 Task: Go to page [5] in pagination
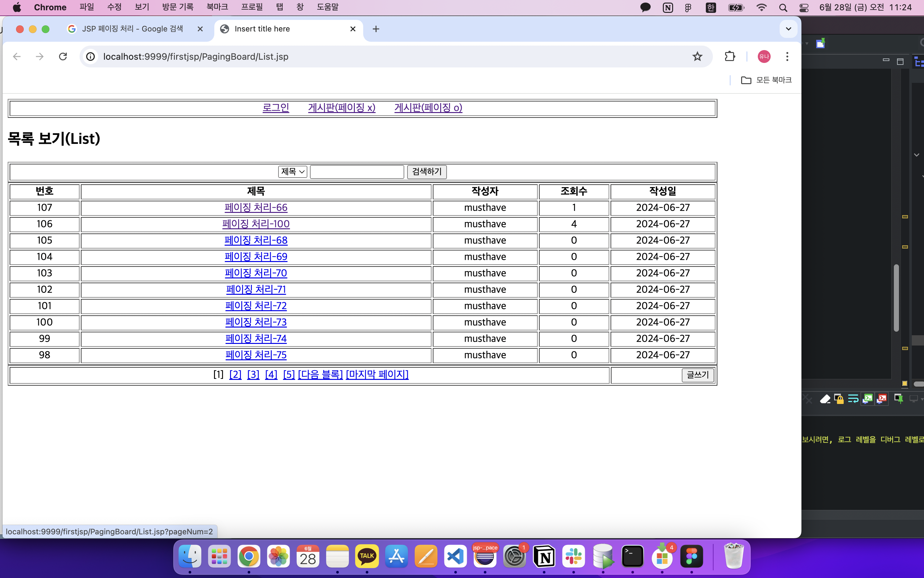(x=289, y=375)
